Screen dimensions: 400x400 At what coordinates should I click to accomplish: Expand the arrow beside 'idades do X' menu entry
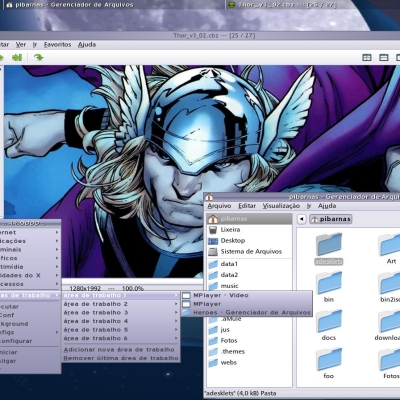(57, 275)
